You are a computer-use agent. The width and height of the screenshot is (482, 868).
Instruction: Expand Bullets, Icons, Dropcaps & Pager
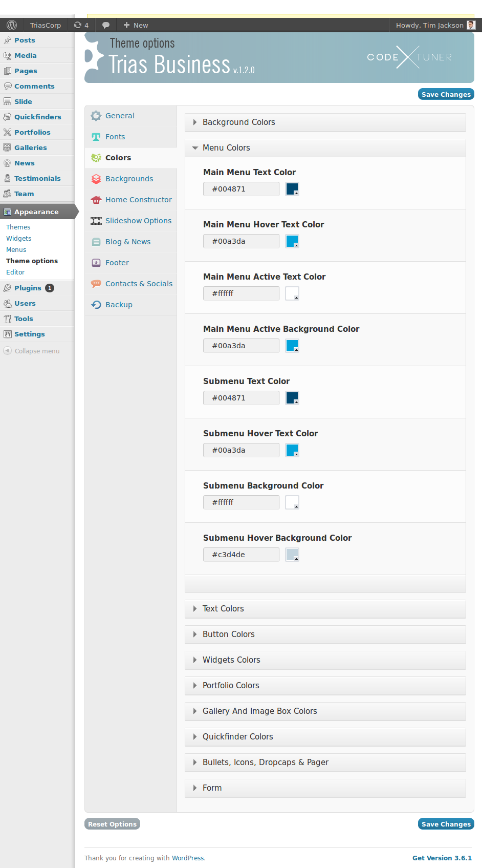(x=325, y=763)
